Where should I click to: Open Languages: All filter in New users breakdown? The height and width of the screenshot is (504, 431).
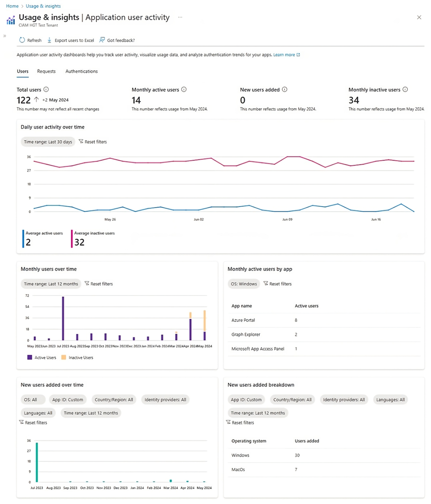point(391,400)
